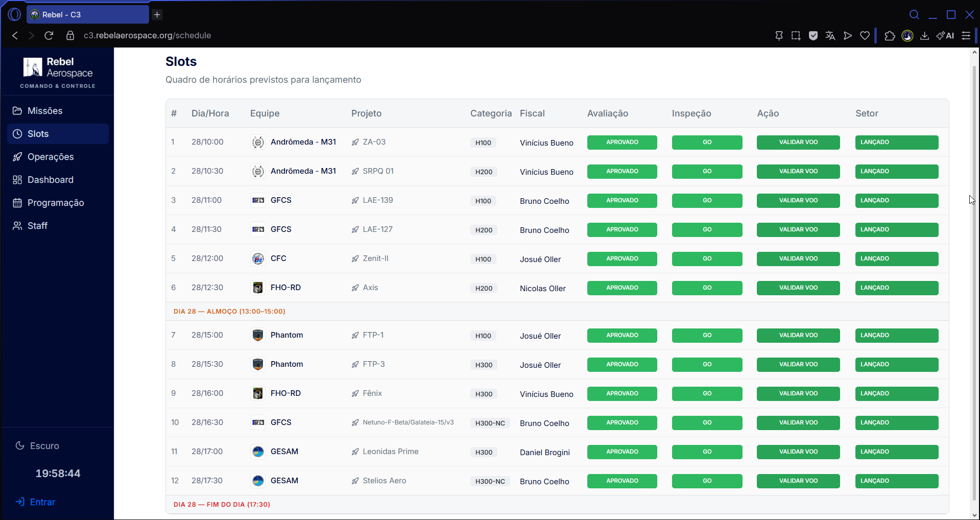Open the browser search icon

915,14
